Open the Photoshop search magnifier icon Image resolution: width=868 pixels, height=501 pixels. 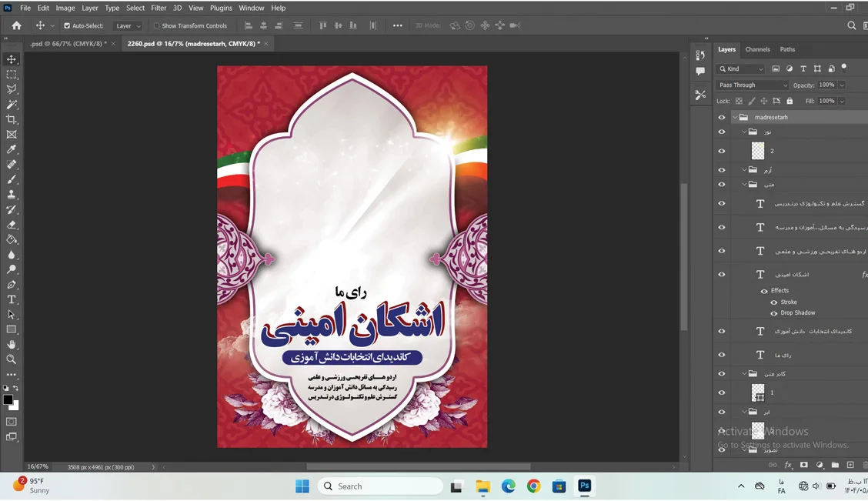[x=851, y=25]
